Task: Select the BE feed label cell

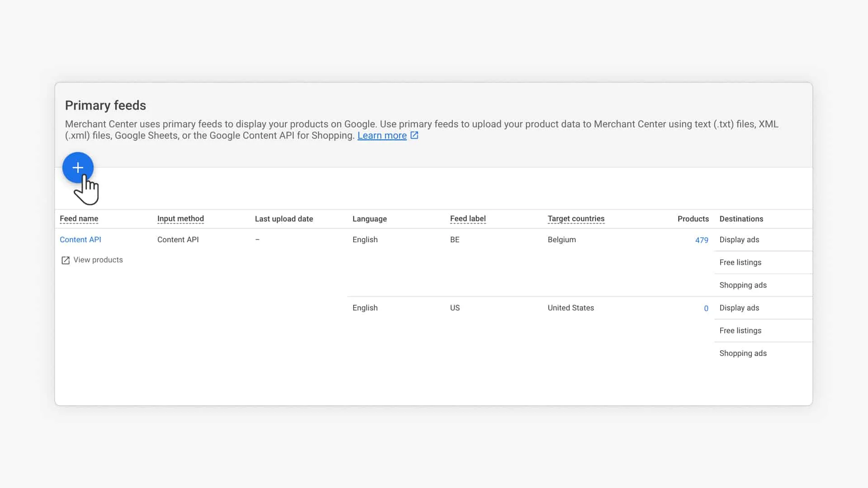Action: 454,239
